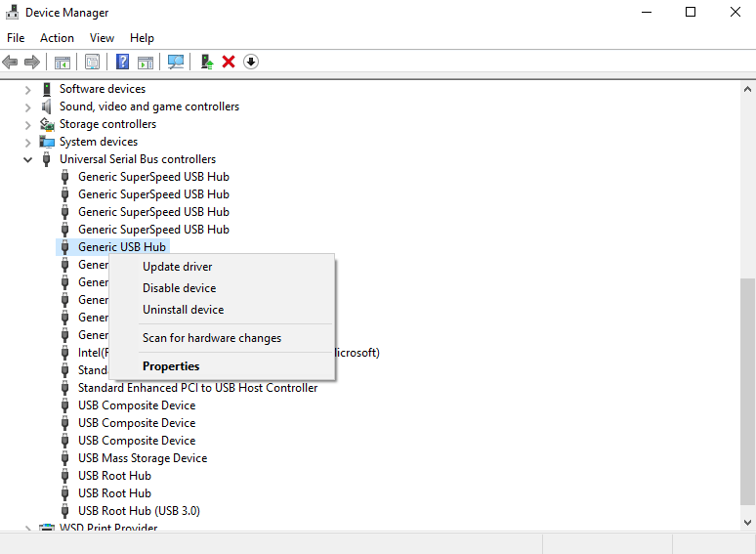This screenshot has width=756, height=554.
Task: Click the USB icon beside USB Root Hub (USB 3.0)
Action: [65, 511]
